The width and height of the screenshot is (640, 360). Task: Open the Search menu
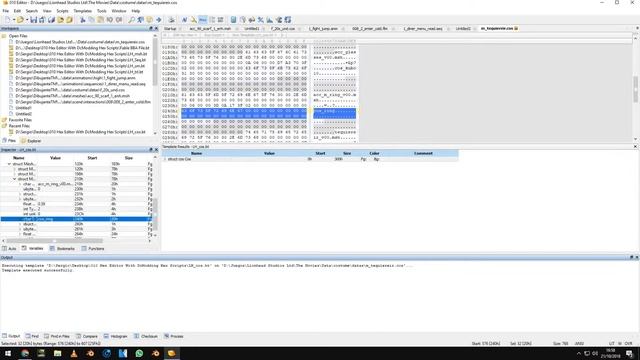pyautogui.click(x=31, y=11)
